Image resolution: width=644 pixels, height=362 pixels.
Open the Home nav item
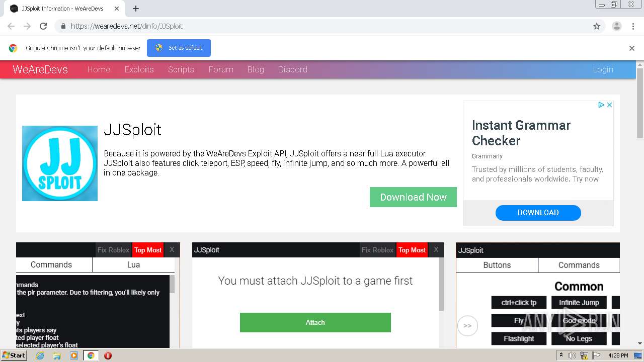(x=99, y=69)
